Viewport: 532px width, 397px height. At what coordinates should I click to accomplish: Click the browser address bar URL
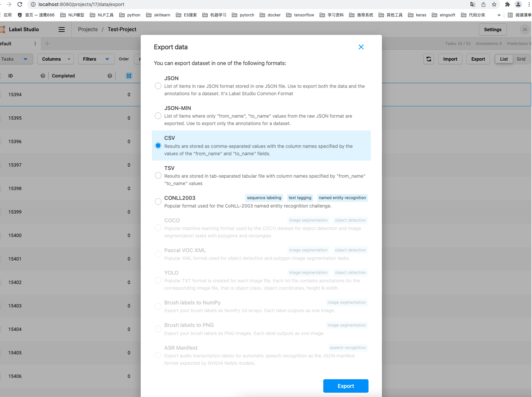[81, 4]
